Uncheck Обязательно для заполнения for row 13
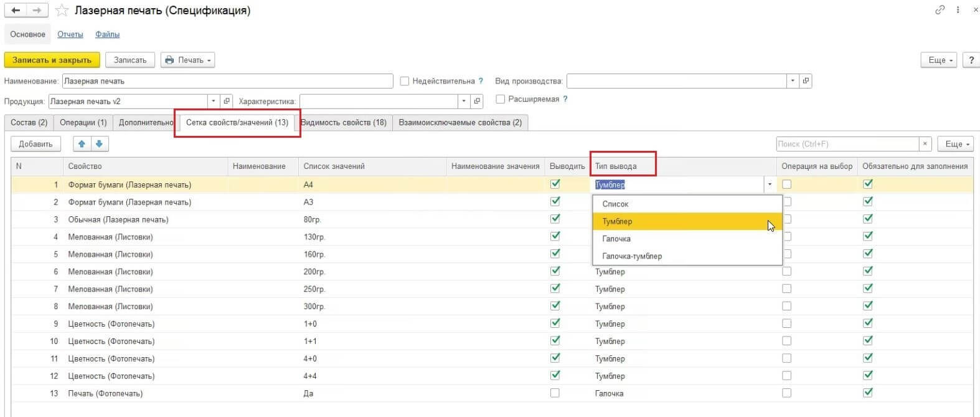980x417 pixels. (868, 393)
